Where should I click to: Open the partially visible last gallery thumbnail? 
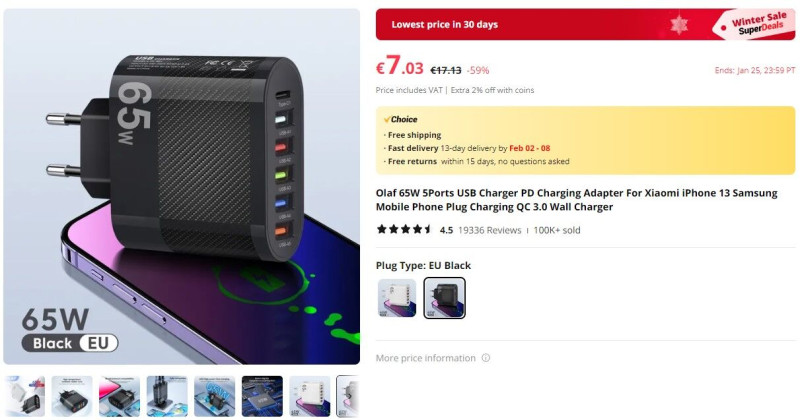(x=348, y=396)
